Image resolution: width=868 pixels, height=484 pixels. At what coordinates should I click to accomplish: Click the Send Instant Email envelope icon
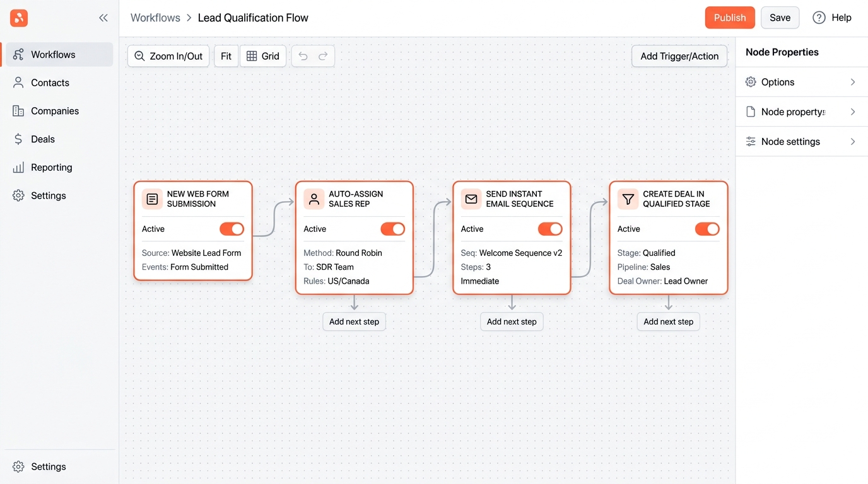471,199
